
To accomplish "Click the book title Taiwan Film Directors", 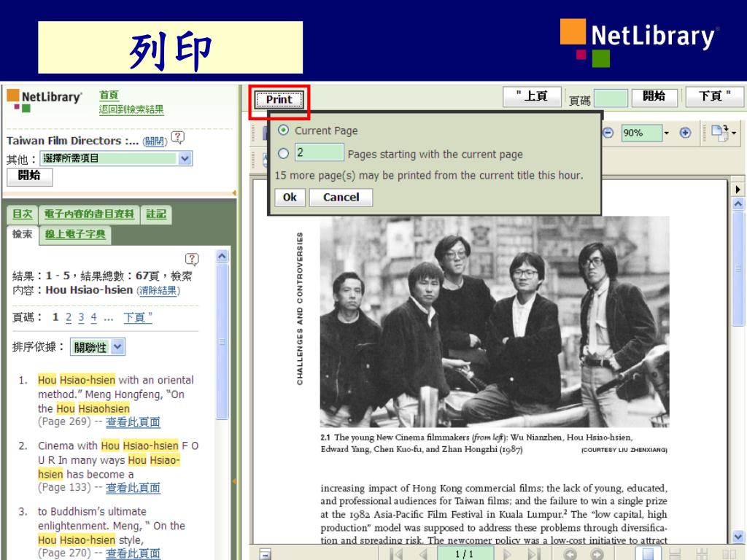I will click(x=72, y=141).
